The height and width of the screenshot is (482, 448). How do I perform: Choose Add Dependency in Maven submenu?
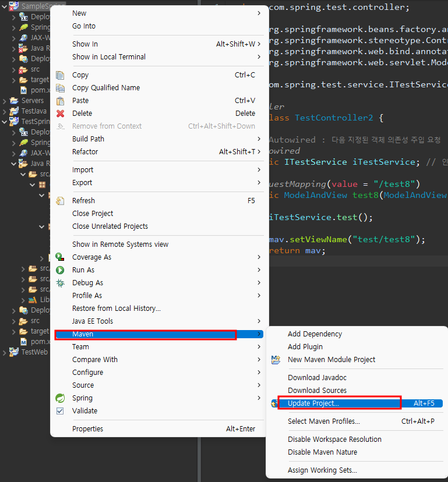pyautogui.click(x=357, y=334)
